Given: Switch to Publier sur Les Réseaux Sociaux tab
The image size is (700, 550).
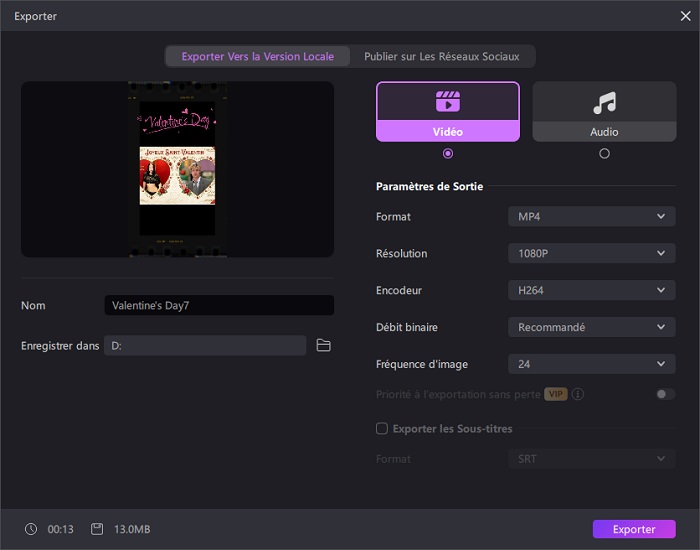Looking at the screenshot, I should pos(442,56).
